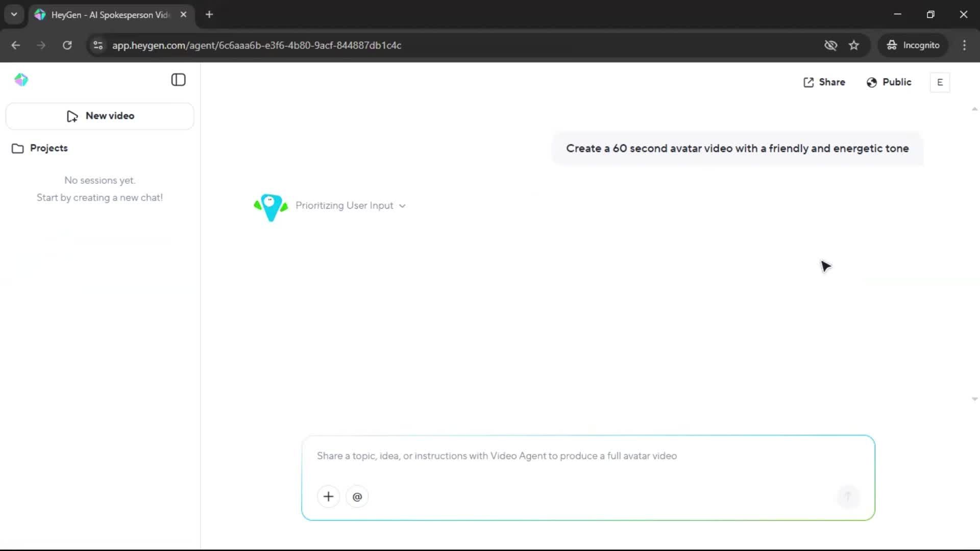Collapse the sidebar panel toggle
This screenshot has height=551, width=980.
click(x=178, y=80)
